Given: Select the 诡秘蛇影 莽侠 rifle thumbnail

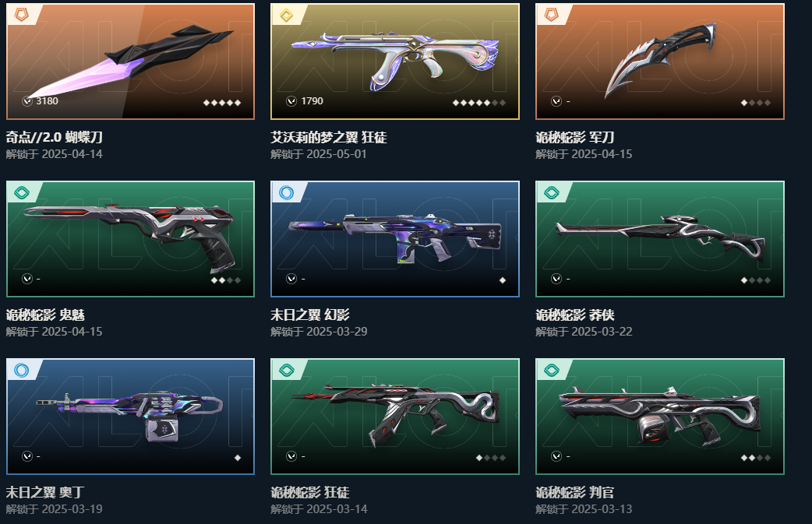Looking at the screenshot, I should tap(660, 239).
